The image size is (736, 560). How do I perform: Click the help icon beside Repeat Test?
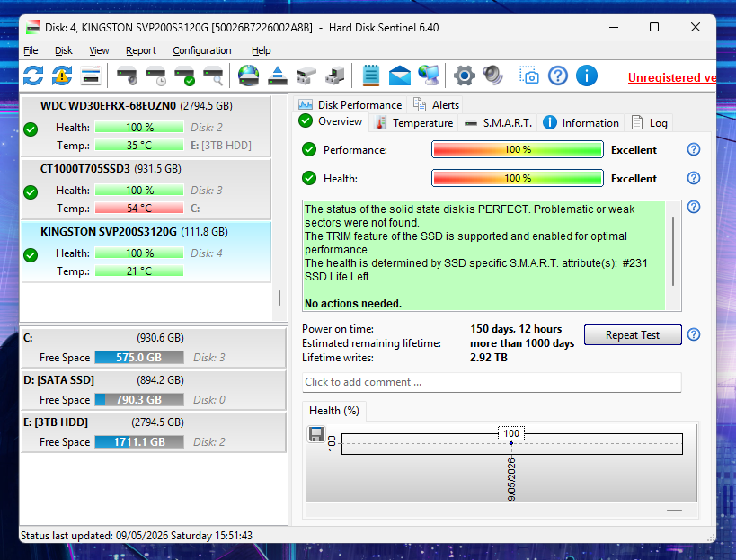[694, 334]
